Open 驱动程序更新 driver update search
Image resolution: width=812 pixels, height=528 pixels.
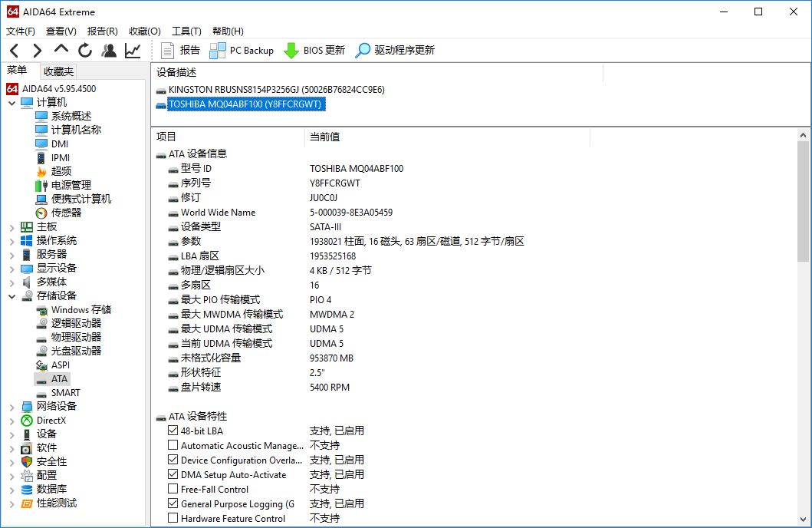click(x=395, y=50)
